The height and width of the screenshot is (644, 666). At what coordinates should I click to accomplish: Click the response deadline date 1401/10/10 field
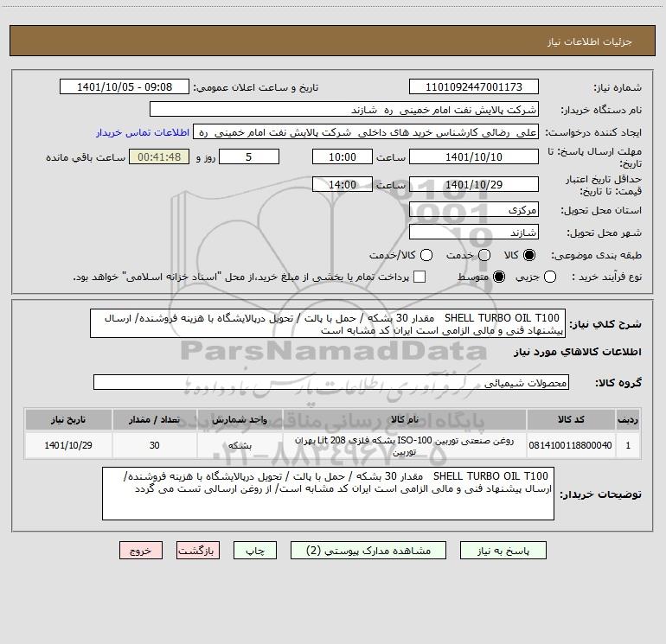(x=474, y=157)
